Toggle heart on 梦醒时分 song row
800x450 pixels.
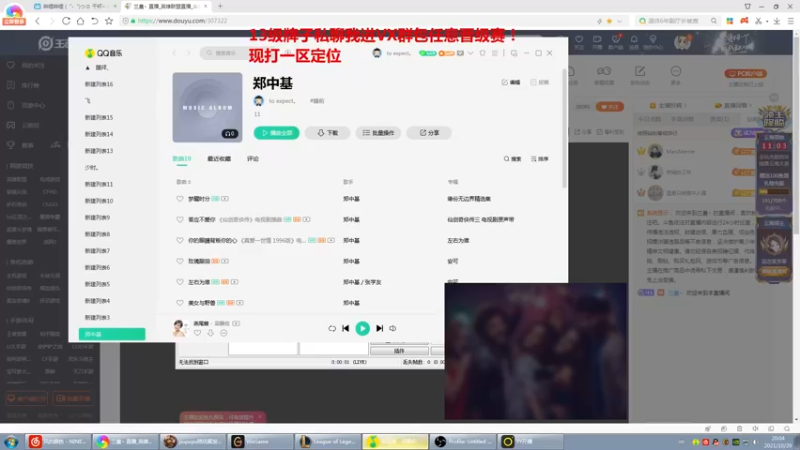(x=180, y=199)
